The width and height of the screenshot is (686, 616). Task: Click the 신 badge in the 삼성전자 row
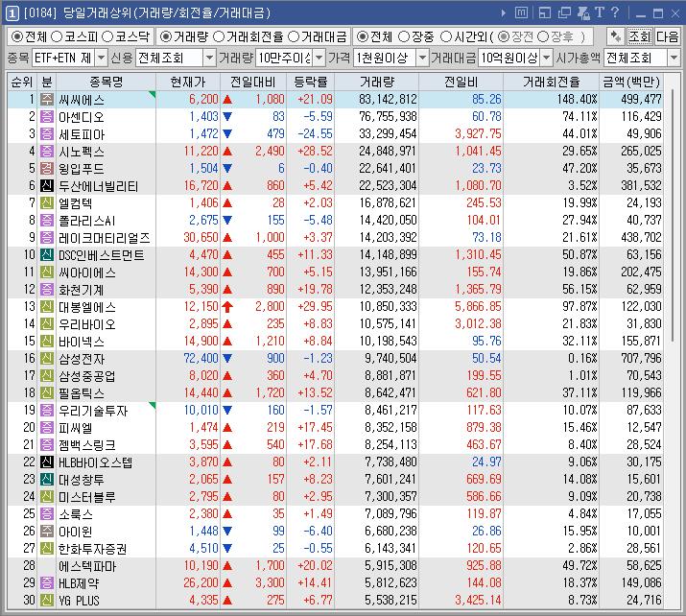click(47, 358)
